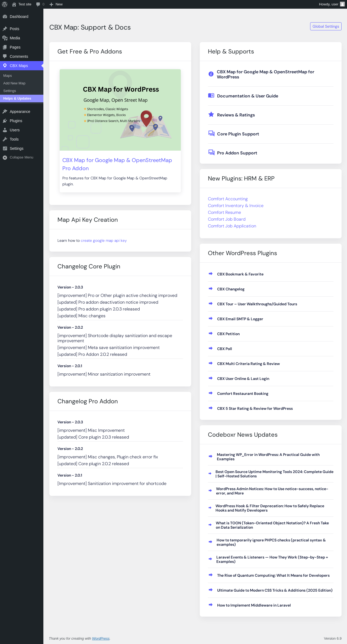Open the CBX Map Pro Addon title link

[117, 164]
